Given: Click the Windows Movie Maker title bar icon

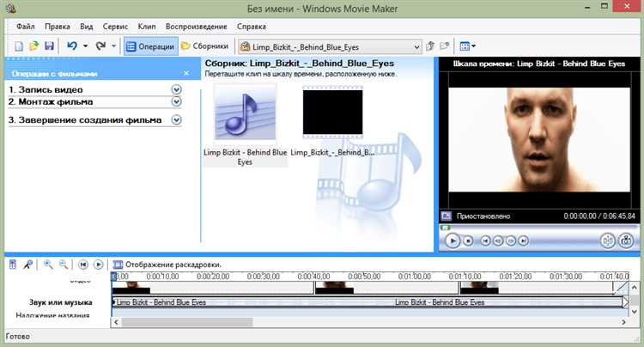Looking at the screenshot, I should pyautogui.click(x=11, y=8).
